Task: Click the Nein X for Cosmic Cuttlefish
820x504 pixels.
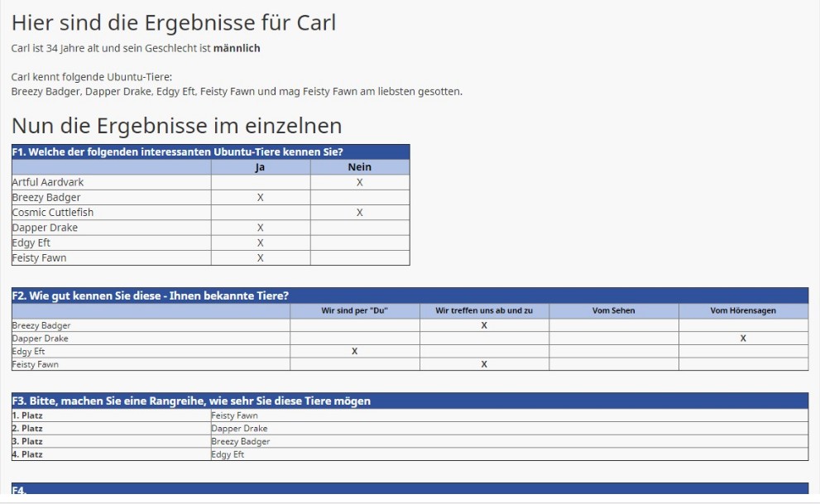Action: tap(360, 213)
